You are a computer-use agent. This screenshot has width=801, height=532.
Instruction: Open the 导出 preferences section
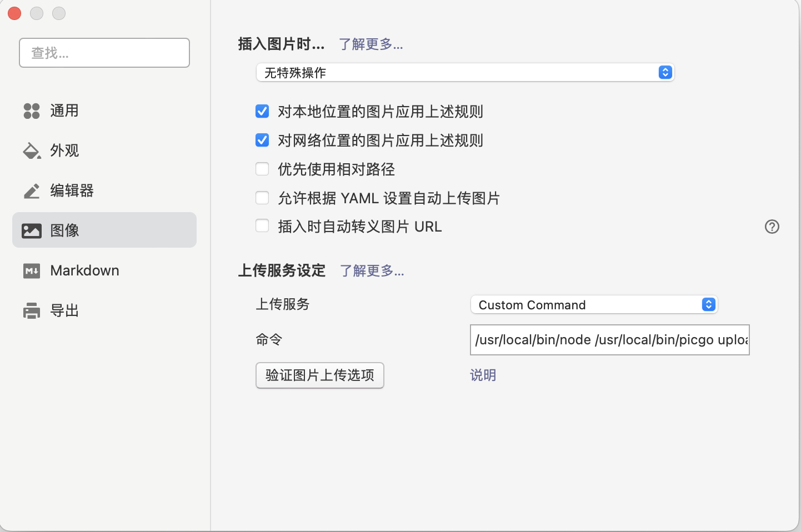click(x=104, y=311)
